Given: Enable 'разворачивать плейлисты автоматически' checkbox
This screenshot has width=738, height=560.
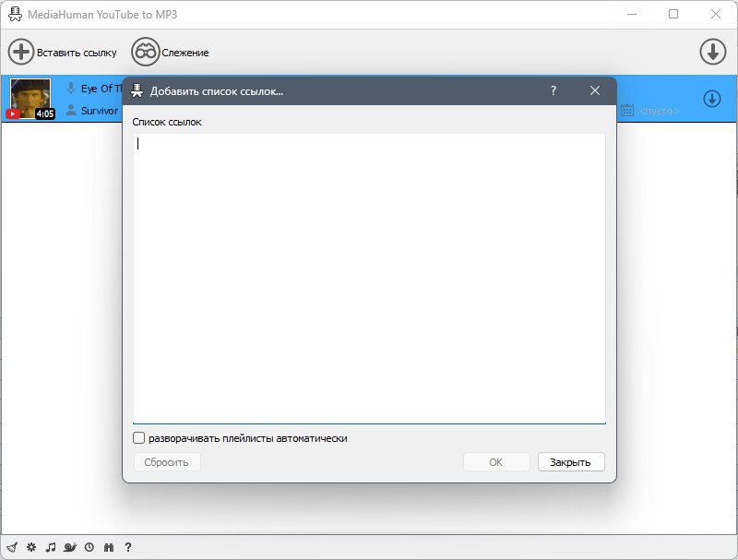Looking at the screenshot, I should [139, 438].
